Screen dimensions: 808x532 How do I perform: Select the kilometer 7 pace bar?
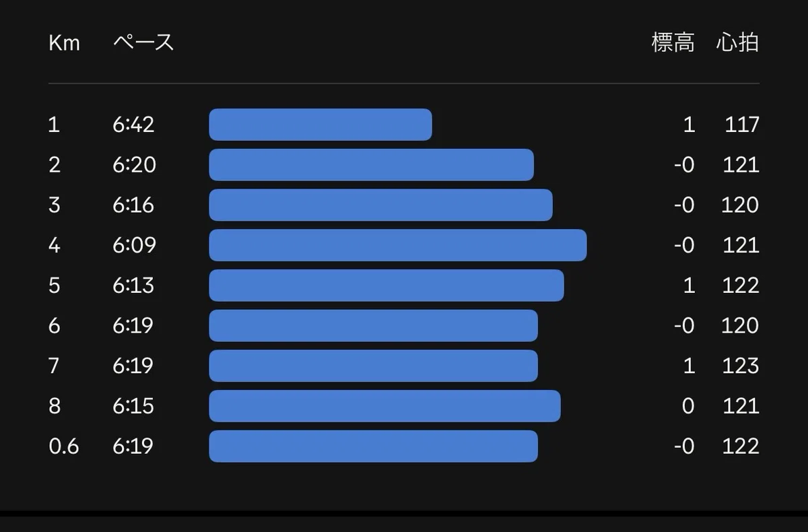[373, 366]
